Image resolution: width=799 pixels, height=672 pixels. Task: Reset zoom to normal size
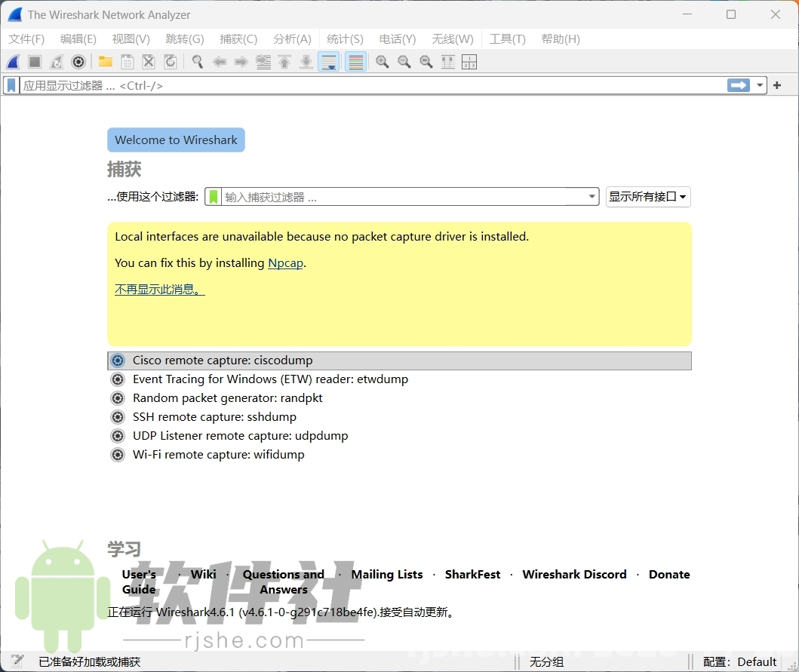point(426,62)
